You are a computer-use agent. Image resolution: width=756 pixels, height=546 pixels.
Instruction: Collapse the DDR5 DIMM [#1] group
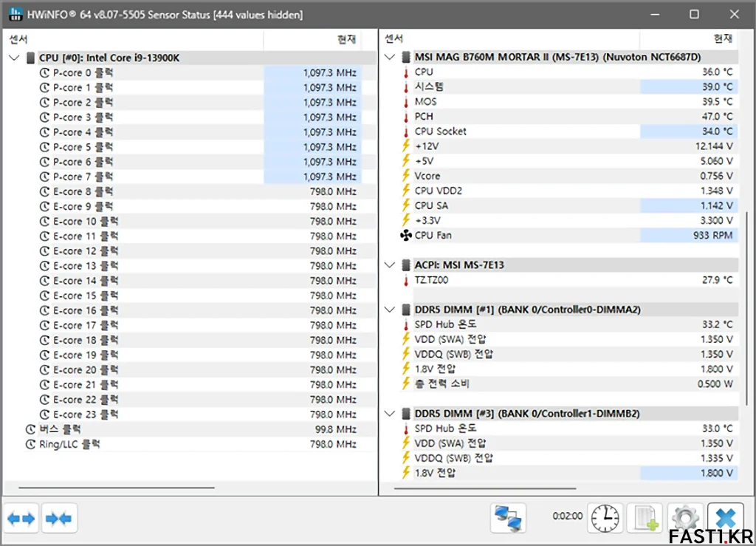[x=390, y=310]
